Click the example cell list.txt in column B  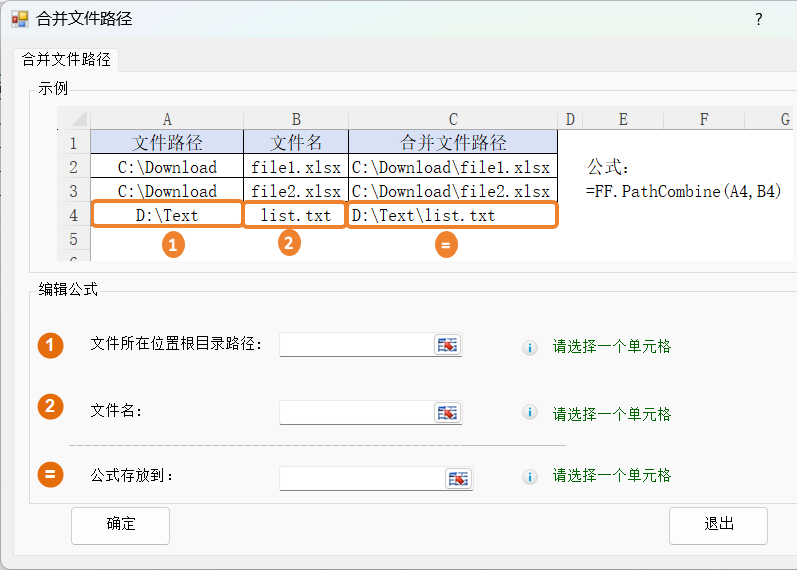tap(295, 215)
